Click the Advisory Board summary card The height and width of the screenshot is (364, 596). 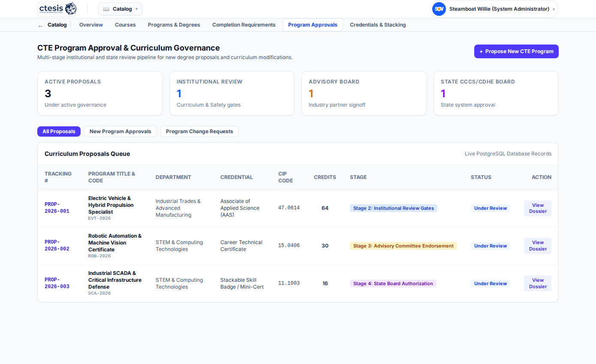[364, 93]
